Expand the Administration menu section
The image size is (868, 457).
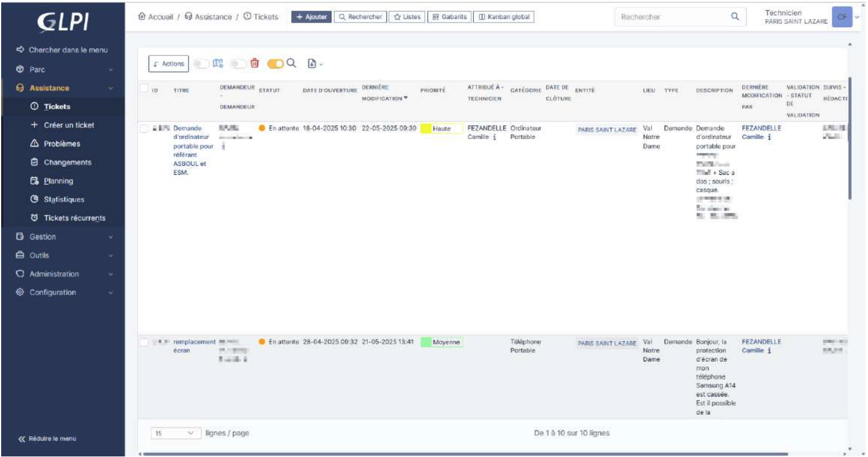pos(63,274)
